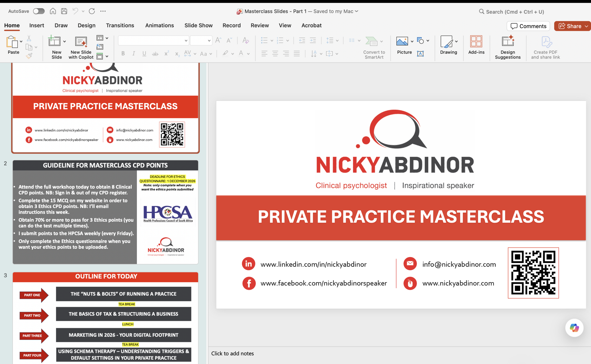This screenshot has width=591, height=364.
Task: Switch to the Insert tab
Action: tap(37, 25)
